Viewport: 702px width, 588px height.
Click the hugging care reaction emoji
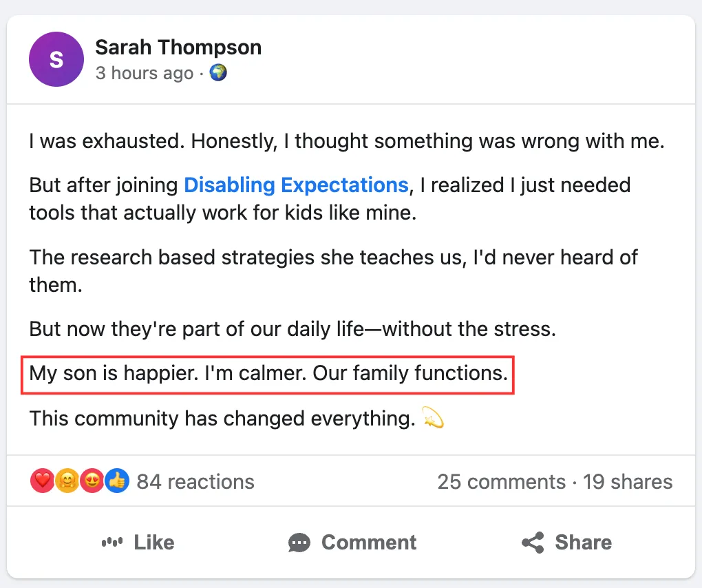coord(67,481)
